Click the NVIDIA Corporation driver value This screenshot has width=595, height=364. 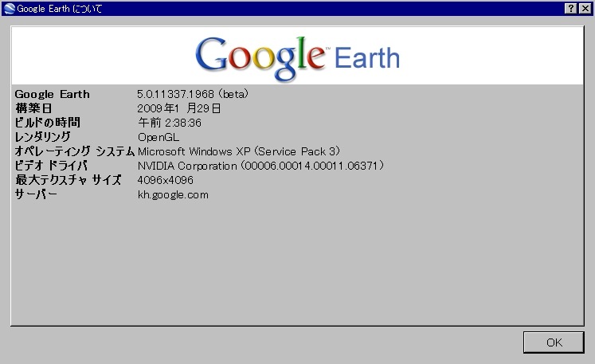[261, 166]
